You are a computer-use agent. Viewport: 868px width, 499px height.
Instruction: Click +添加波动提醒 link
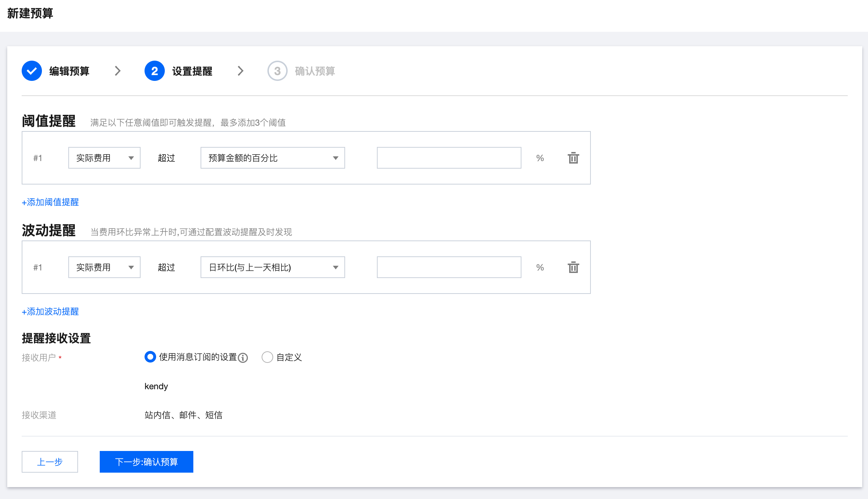(x=50, y=312)
